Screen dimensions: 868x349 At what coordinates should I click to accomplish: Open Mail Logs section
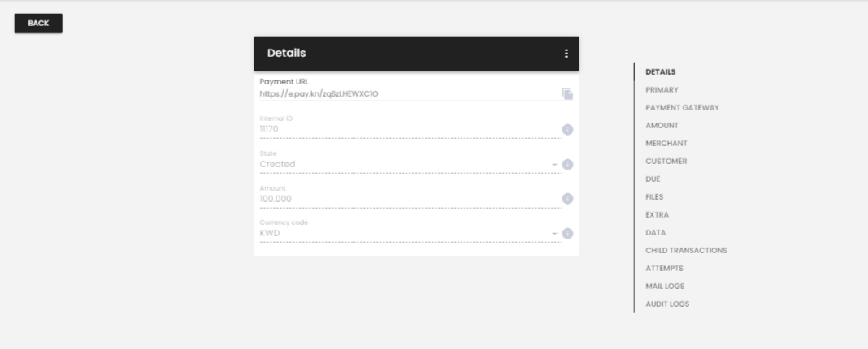[664, 286]
